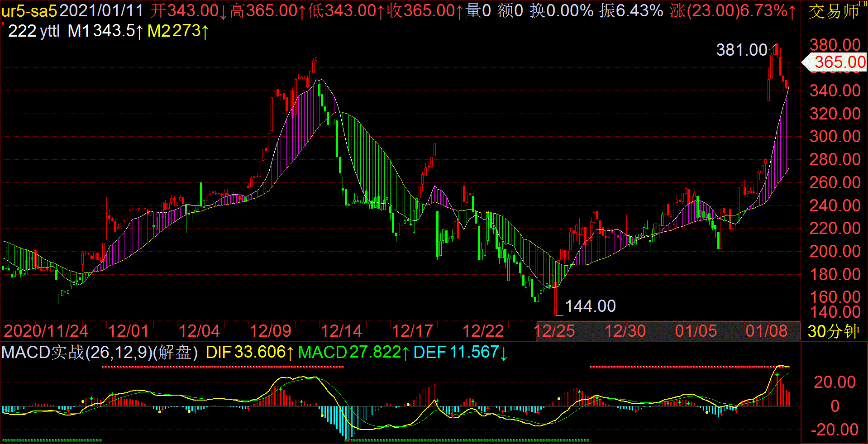The image size is (868, 444).
Task: Click the cyan DEF 11.567 value
Action: [461, 353]
